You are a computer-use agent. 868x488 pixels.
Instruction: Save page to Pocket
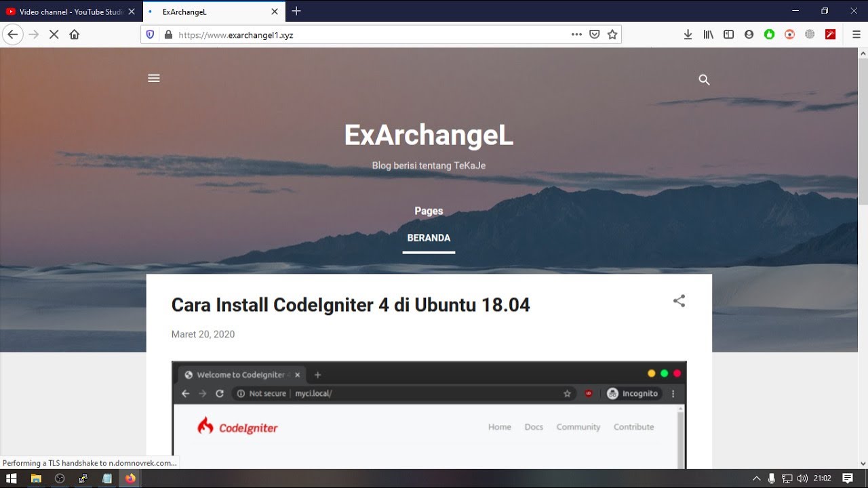pyautogui.click(x=595, y=35)
